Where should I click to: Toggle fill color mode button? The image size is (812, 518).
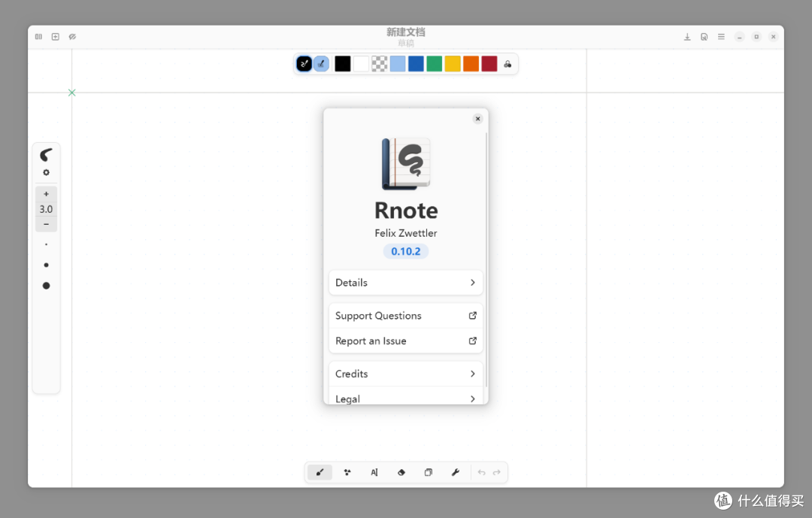(x=321, y=64)
